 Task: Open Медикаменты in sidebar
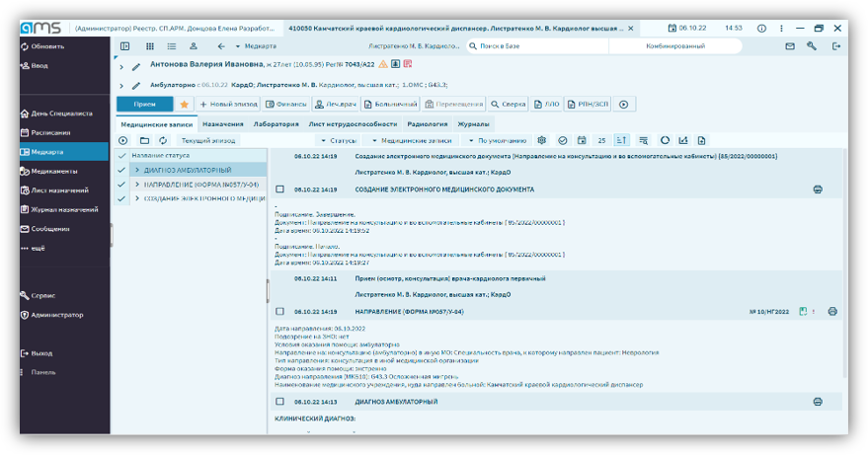coord(48,171)
